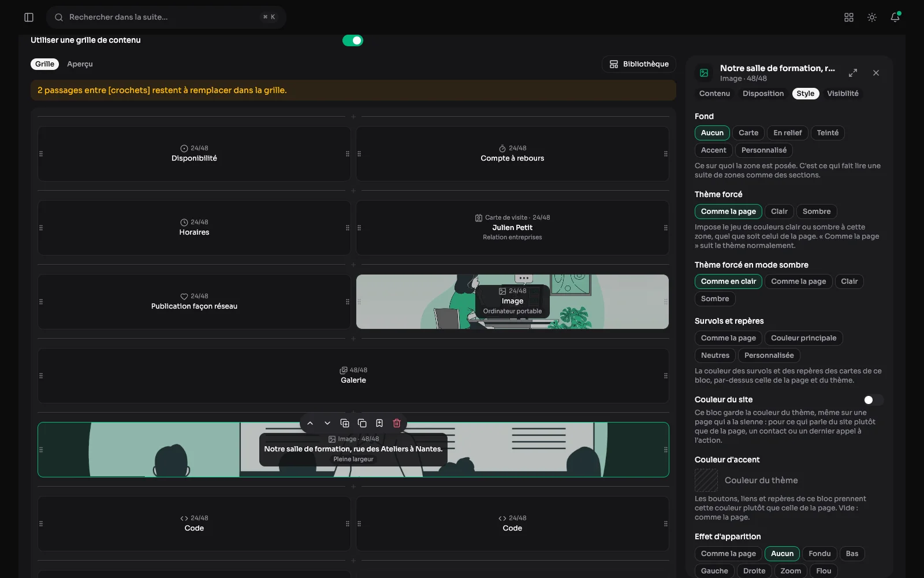Move selected block down with chevron

click(x=327, y=423)
